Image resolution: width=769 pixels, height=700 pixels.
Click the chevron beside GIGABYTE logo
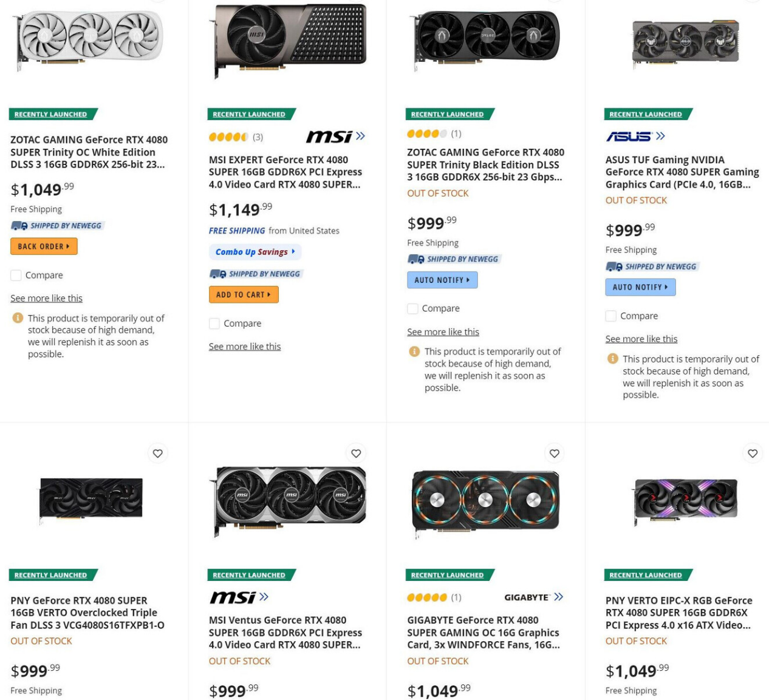pyautogui.click(x=559, y=596)
